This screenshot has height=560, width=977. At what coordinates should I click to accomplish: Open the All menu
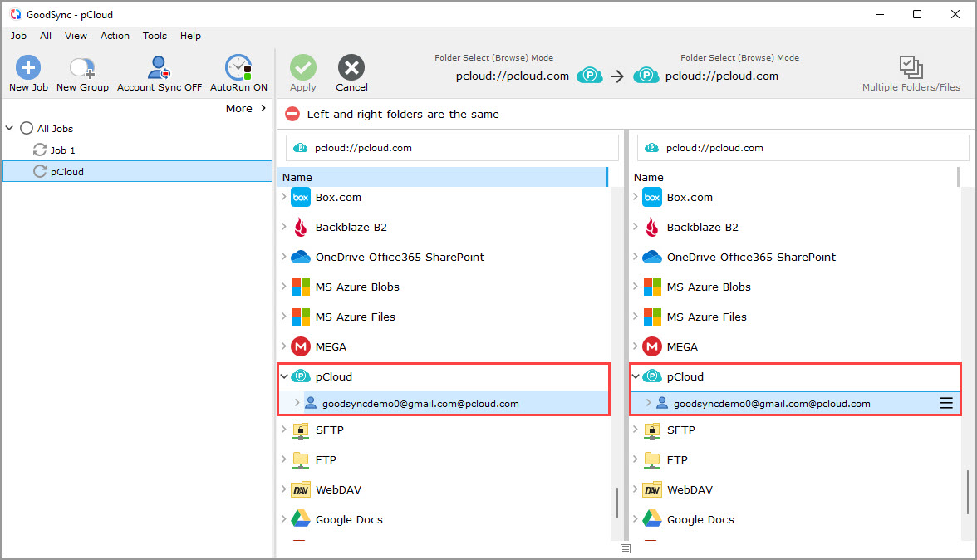46,36
